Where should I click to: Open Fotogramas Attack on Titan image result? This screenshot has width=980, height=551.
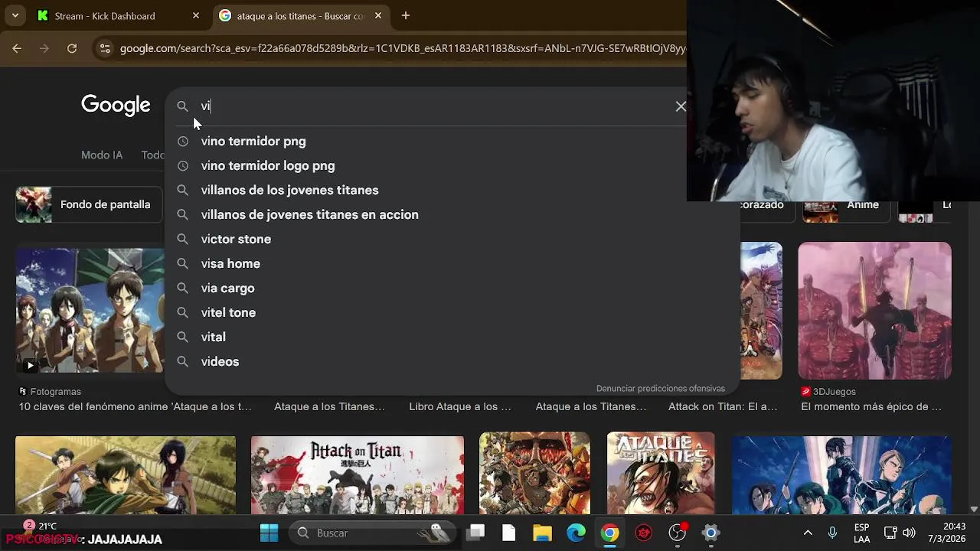(90, 310)
